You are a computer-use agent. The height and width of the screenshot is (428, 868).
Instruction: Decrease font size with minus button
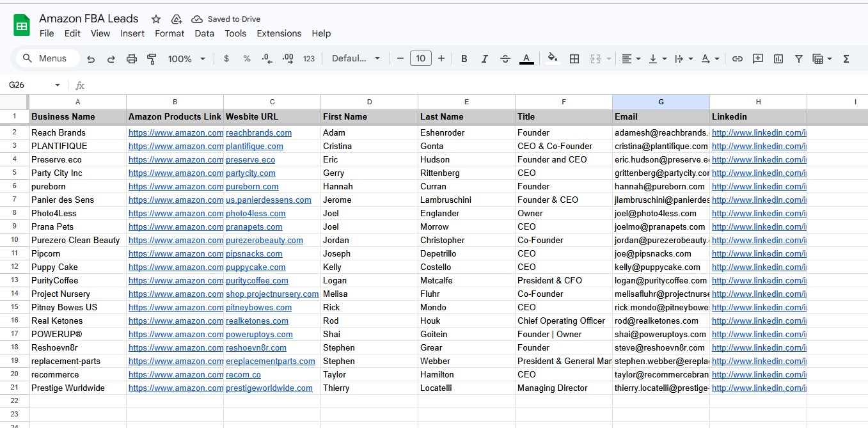400,59
